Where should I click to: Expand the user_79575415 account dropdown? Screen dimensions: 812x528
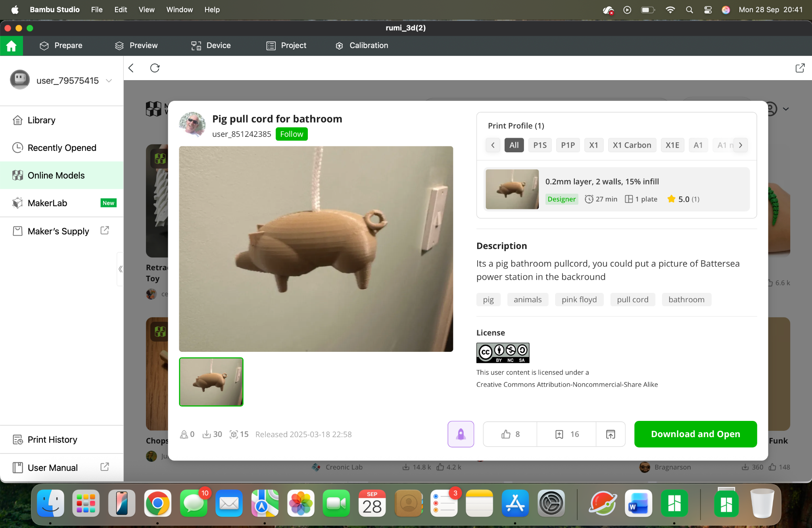(x=109, y=81)
